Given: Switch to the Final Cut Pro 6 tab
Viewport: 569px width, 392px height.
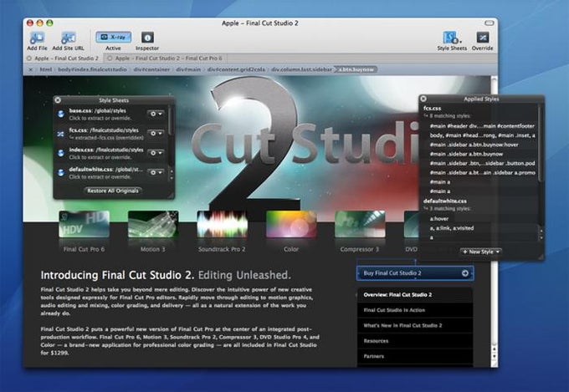Looking at the screenshot, I should pos(165,58).
